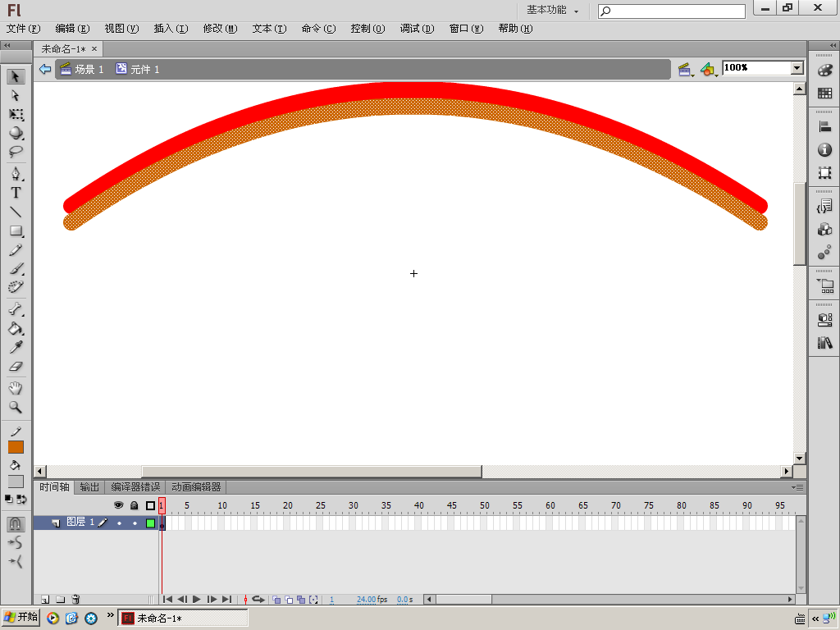Click the timeline Play button
Screen dimensions: 840x630
coord(197,600)
